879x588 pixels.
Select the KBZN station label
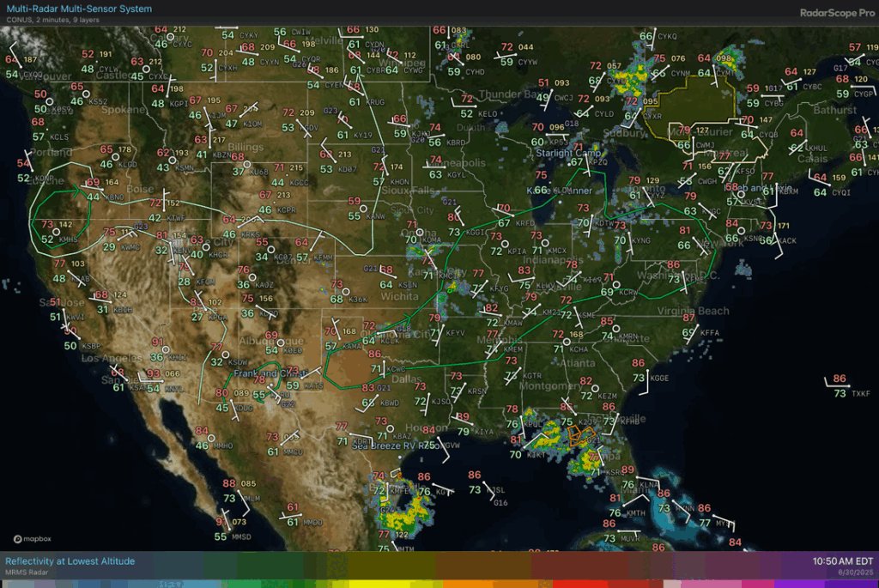tap(222, 155)
